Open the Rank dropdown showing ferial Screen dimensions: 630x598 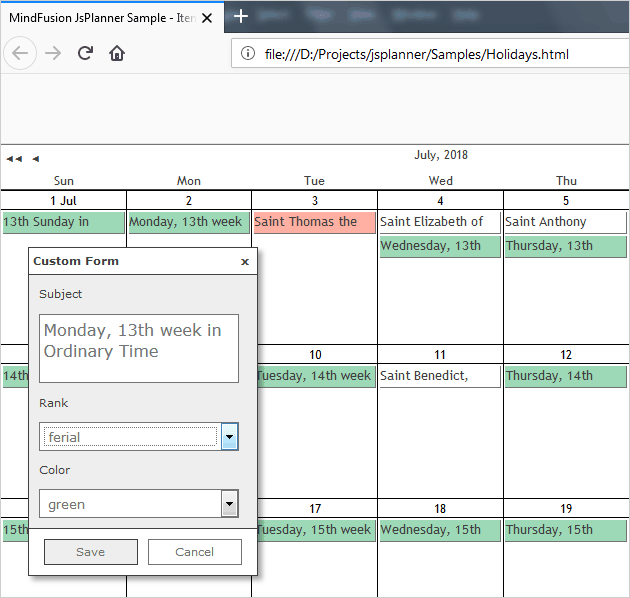[x=139, y=436]
